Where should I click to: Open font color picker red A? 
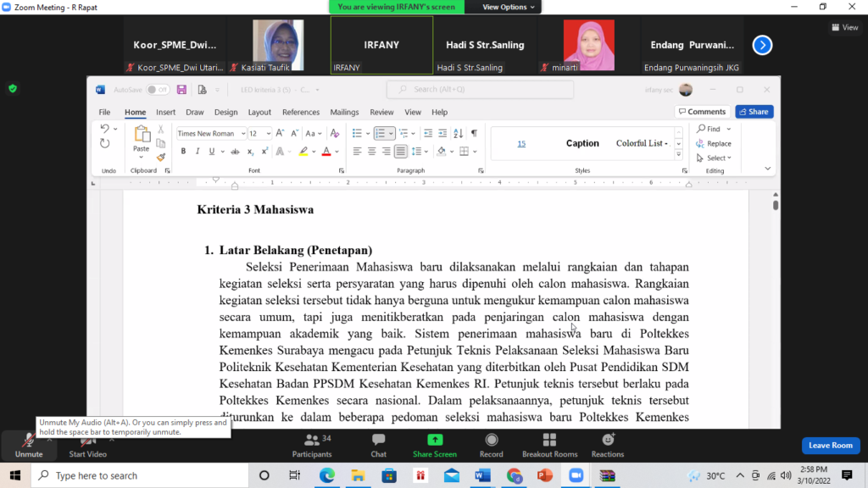pos(326,151)
